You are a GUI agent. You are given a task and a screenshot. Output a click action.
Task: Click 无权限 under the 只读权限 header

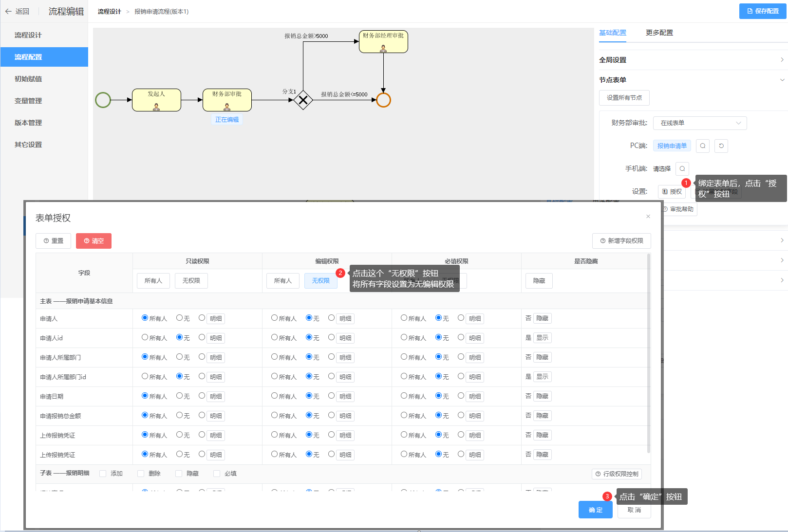(x=191, y=281)
